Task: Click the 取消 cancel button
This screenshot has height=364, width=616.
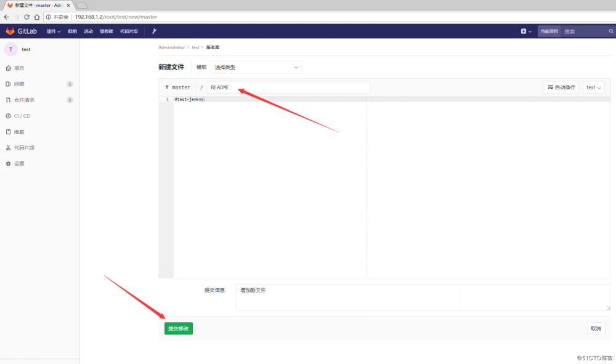Action: click(595, 328)
